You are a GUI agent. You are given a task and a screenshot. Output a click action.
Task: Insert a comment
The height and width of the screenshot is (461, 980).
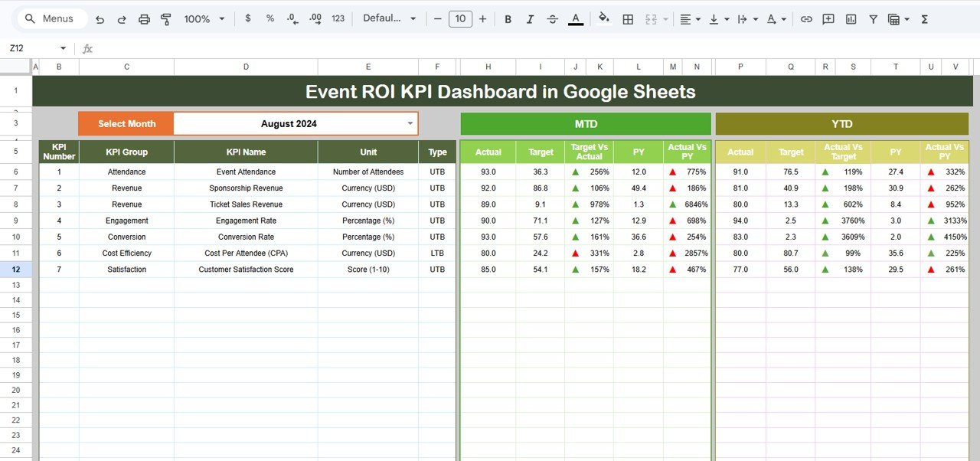point(828,18)
